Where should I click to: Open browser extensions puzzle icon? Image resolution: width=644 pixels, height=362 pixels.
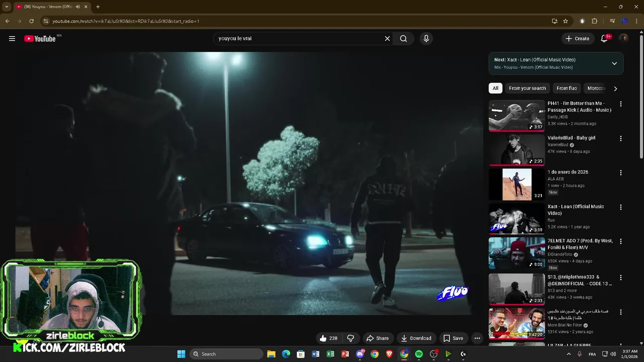594,21
